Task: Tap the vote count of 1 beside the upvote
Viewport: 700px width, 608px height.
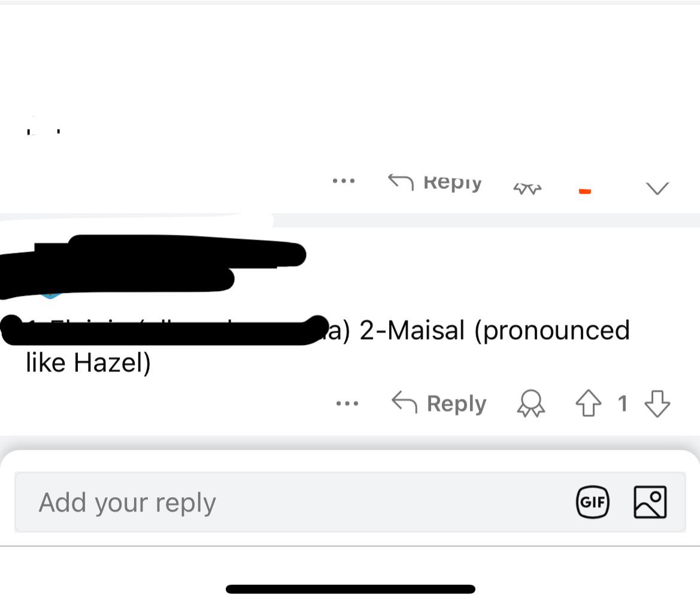Action: pos(623,404)
